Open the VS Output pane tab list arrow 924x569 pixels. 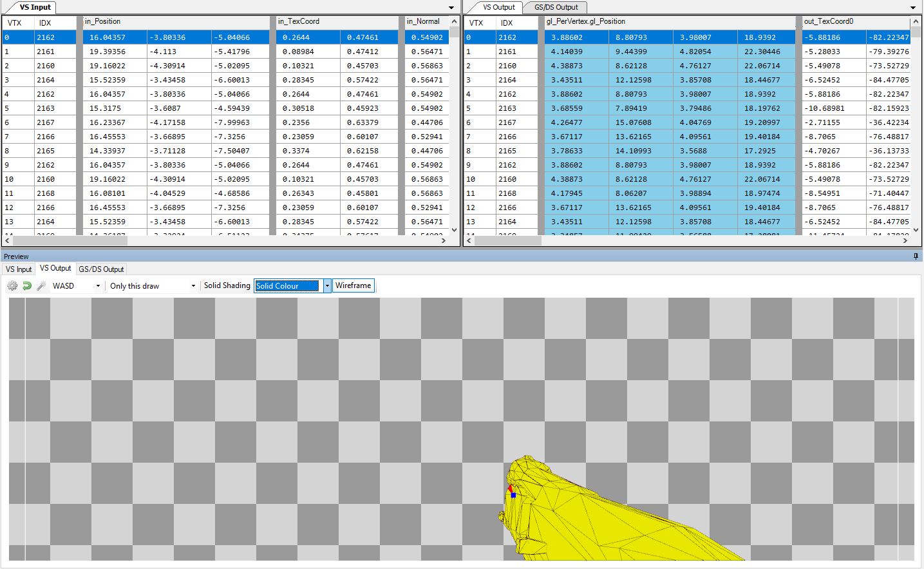913,8
